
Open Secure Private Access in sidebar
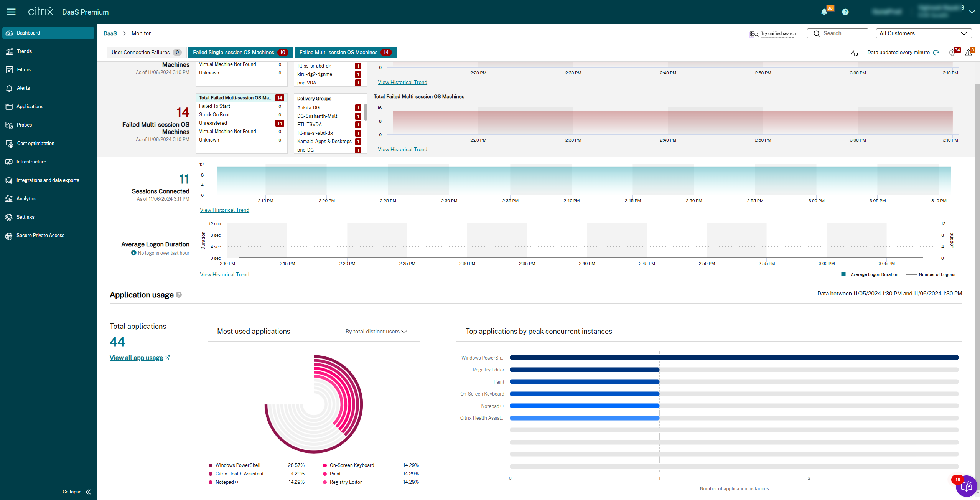[x=48, y=235]
